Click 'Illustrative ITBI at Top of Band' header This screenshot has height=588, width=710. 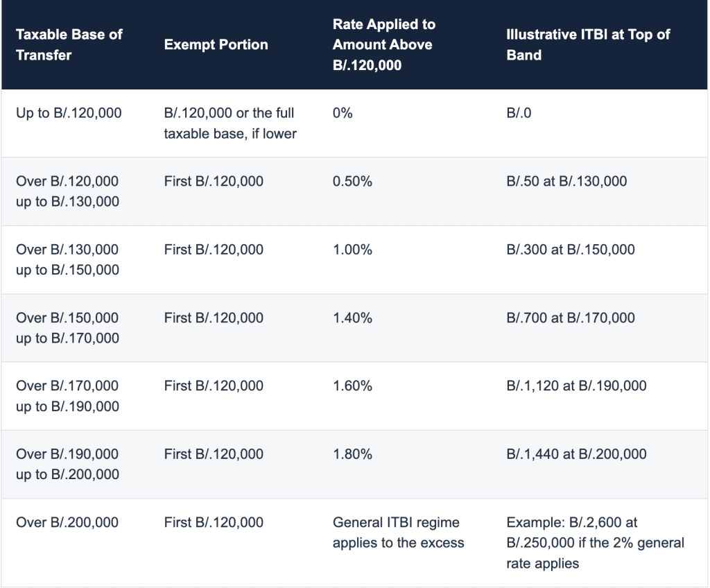point(588,45)
